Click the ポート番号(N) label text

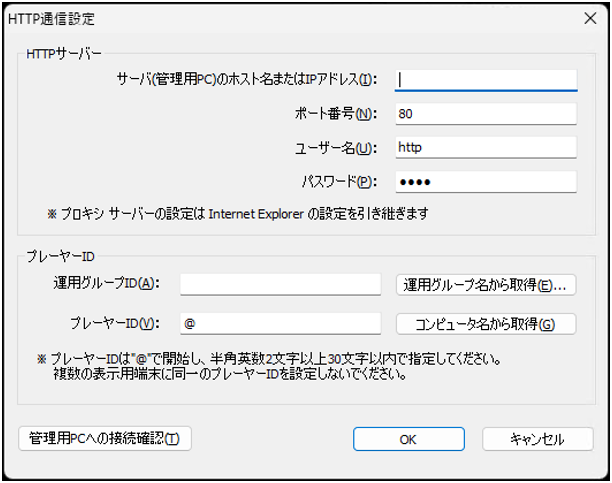pos(336,114)
